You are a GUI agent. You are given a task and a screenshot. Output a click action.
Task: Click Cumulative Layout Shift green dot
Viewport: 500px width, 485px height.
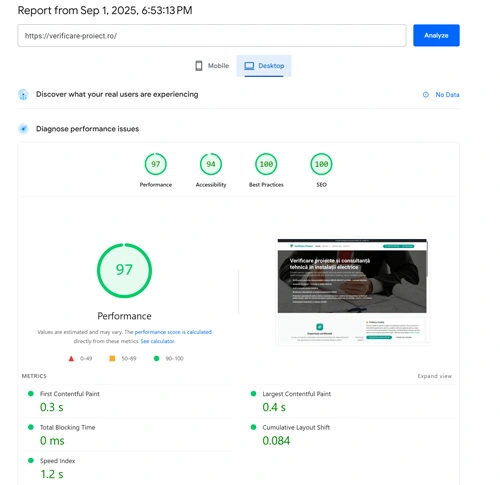(x=253, y=427)
